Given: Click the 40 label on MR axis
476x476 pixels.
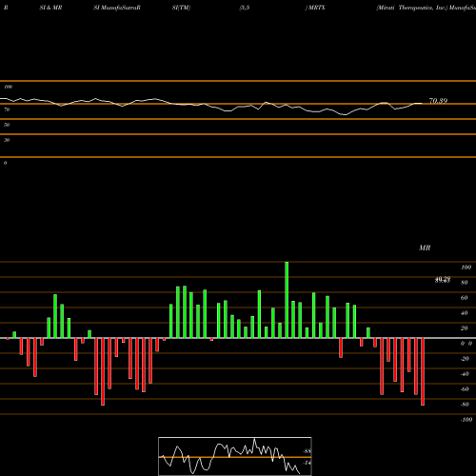Looking at the screenshot, I should point(465,313).
